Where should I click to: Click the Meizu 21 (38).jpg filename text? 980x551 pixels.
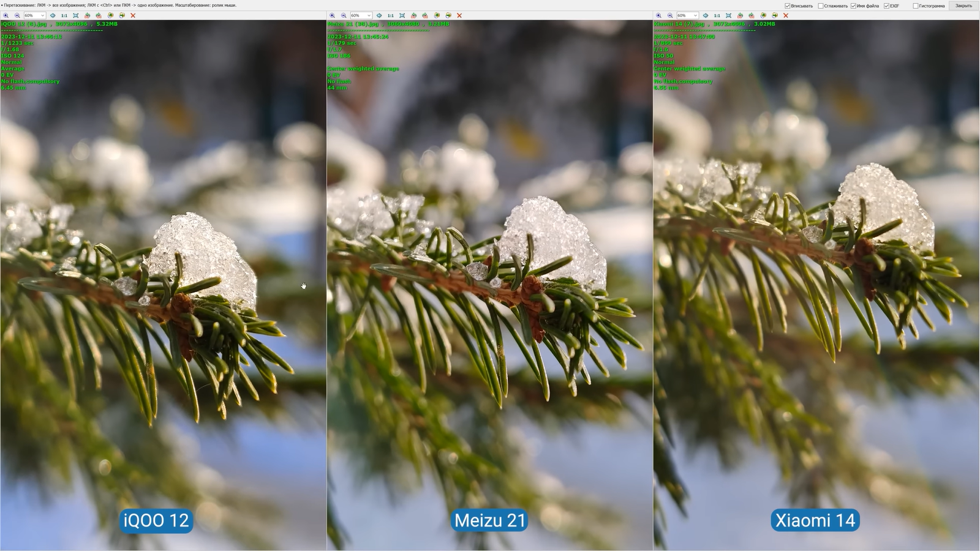tap(353, 24)
